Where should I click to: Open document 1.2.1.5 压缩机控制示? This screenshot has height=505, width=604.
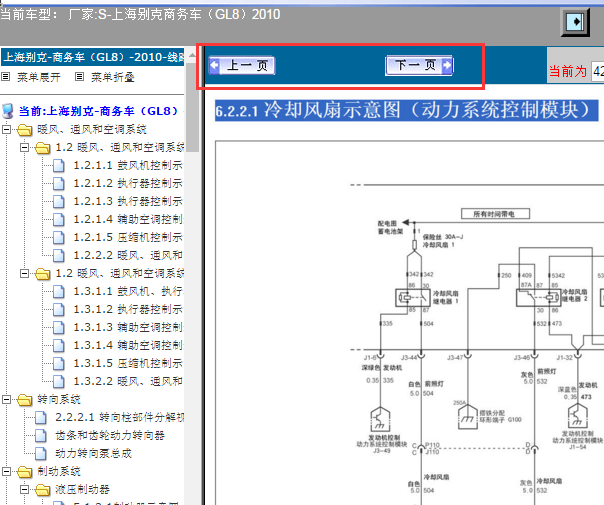click(x=128, y=237)
